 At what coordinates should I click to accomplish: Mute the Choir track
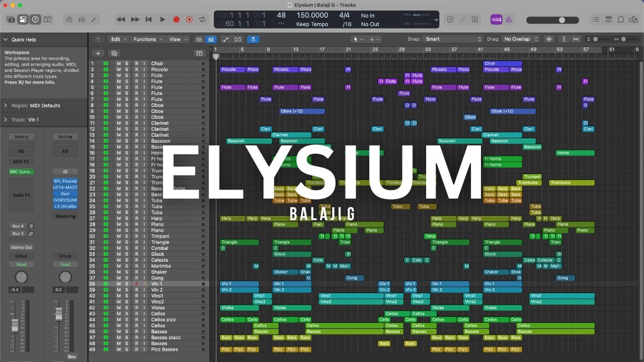pyautogui.click(x=119, y=64)
